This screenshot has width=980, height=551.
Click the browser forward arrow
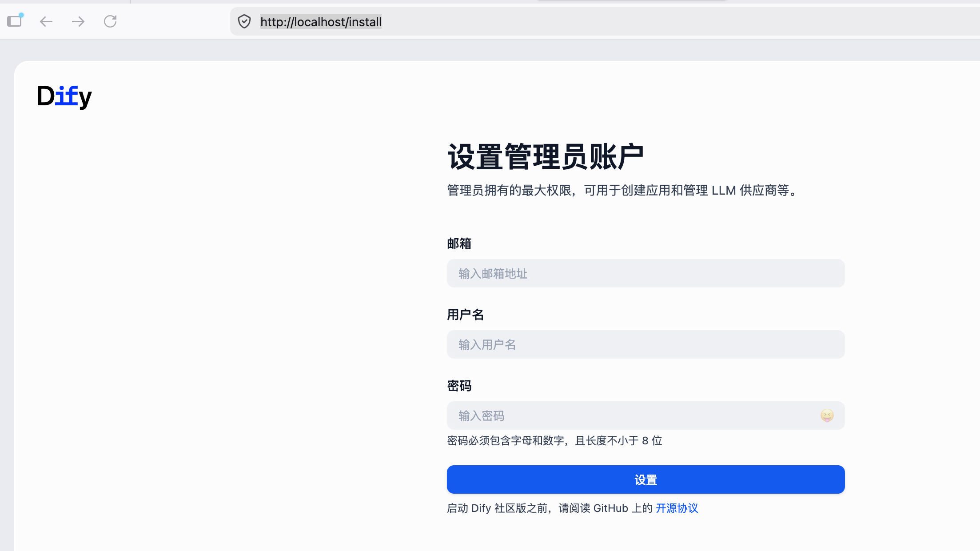tap(78, 21)
